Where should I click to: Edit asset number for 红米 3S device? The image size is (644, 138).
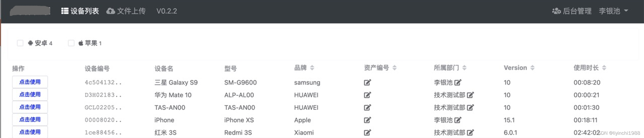(x=367, y=132)
